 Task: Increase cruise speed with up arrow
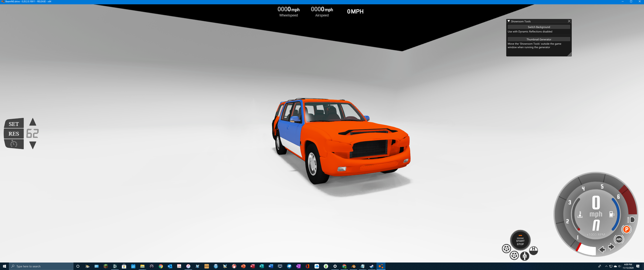tap(33, 122)
